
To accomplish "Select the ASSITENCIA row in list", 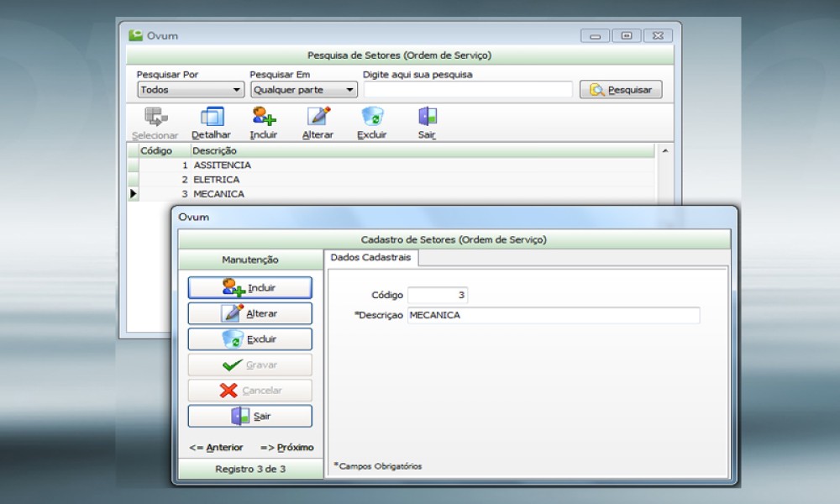I will (x=223, y=165).
